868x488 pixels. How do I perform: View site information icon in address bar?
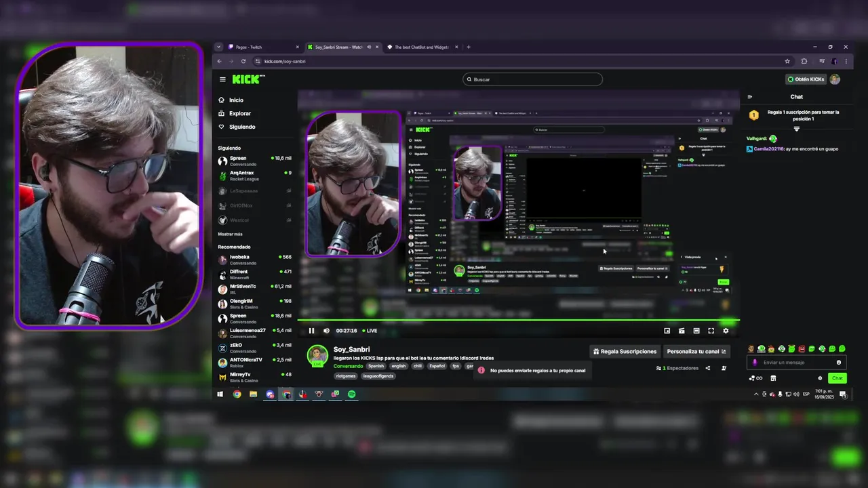click(258, 61)
